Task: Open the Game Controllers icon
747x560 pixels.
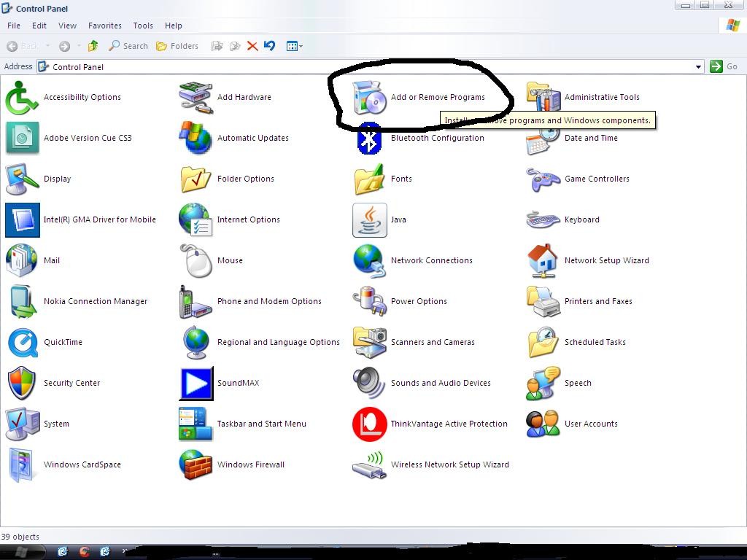Action: 543,179
